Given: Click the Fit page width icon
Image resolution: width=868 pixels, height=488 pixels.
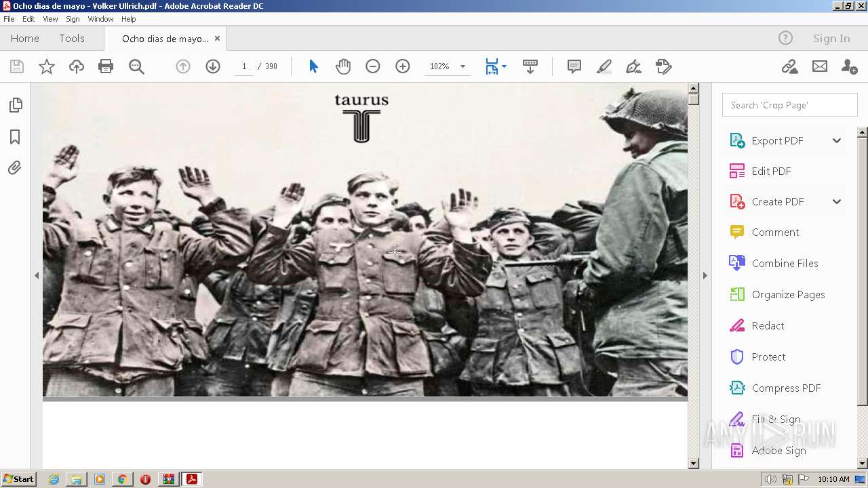Looking at the screenshot, I should 492,66.
